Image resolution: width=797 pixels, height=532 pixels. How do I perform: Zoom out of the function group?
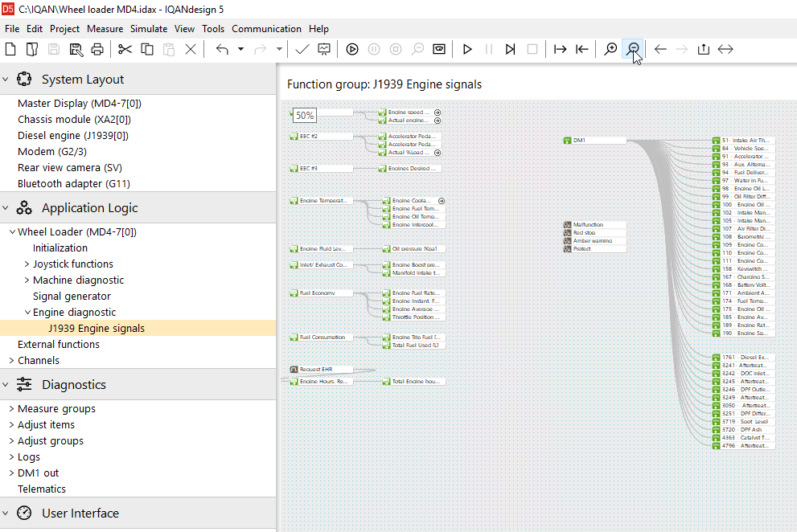coord(633,49)
